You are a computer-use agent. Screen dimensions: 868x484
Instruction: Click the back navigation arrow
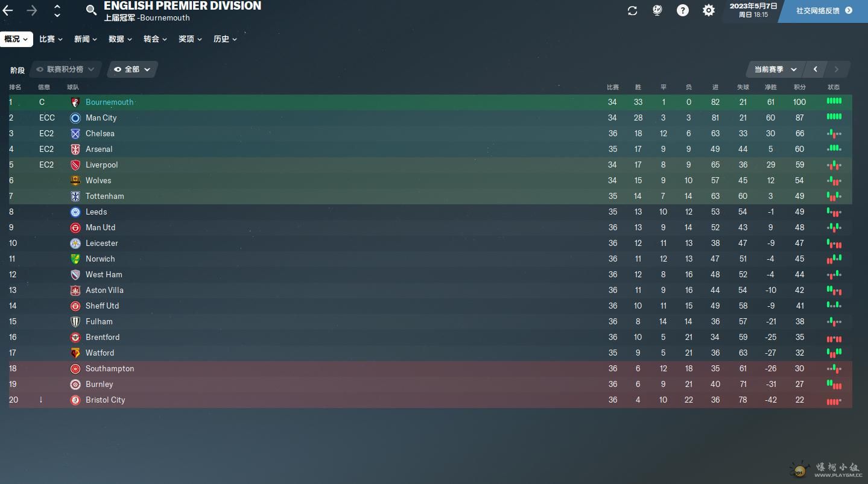pyautogui.click(x=8, y=10)
